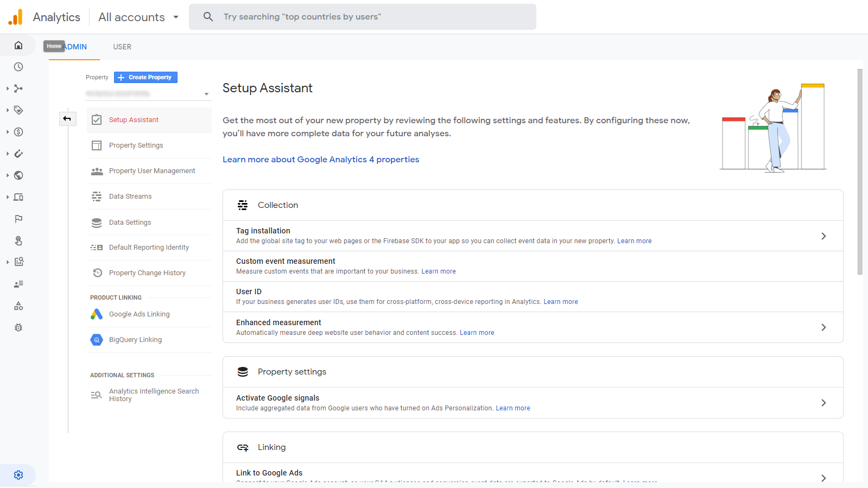Click the Admin gear icon at bottom left
The image size is (868, 488).
coord(18,475)
